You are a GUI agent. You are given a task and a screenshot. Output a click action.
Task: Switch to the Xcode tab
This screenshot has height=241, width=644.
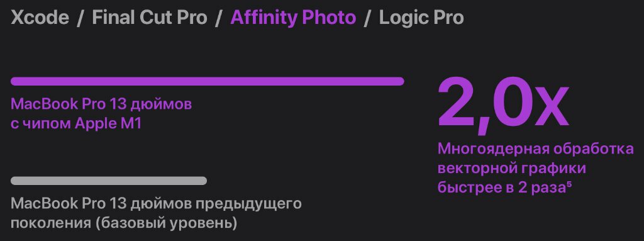click(x=40, y=18)
